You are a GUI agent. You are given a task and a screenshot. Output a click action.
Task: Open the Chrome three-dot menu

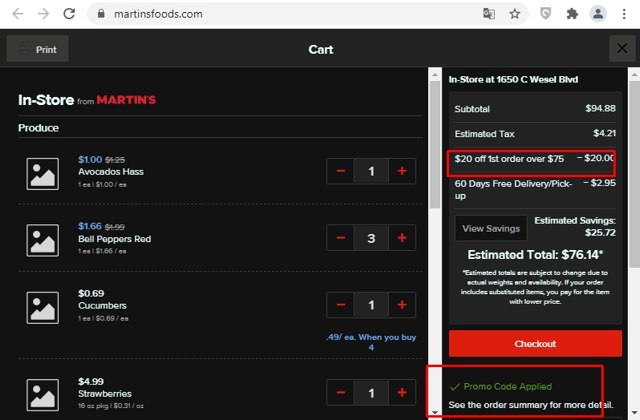pos(624,14)
